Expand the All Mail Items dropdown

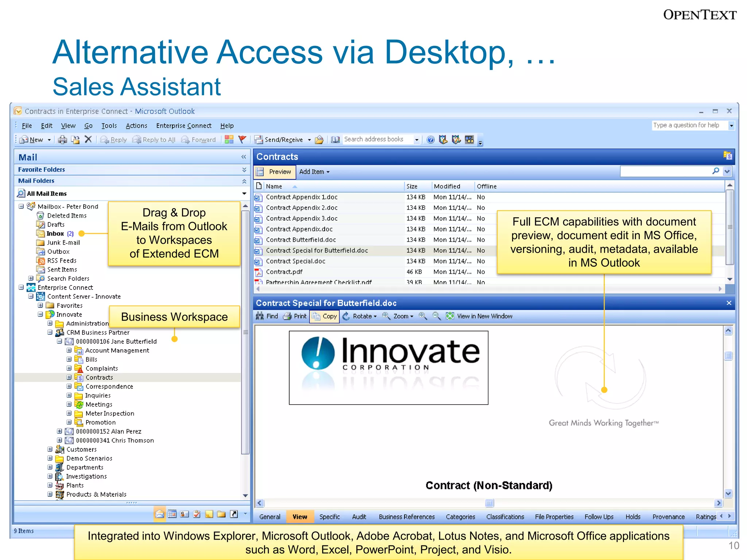coord(244,194)
